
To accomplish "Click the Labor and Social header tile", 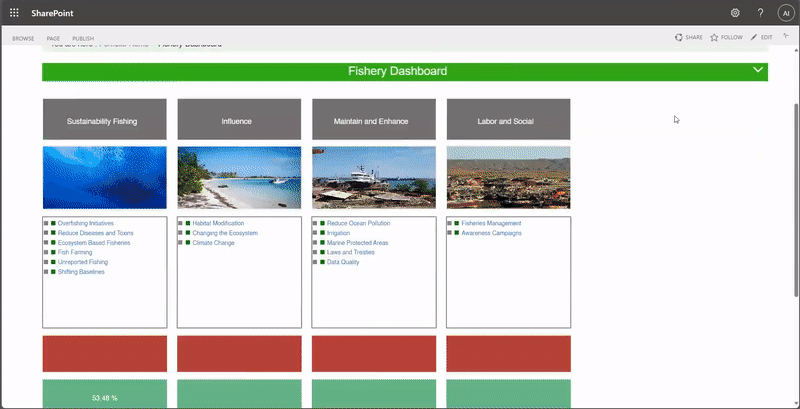I will point(509,119).
